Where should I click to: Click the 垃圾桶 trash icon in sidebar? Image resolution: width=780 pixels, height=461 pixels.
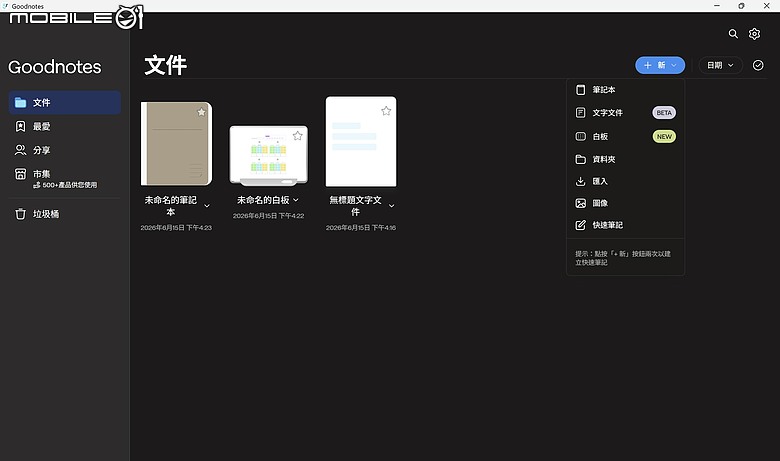coord(20,214)
